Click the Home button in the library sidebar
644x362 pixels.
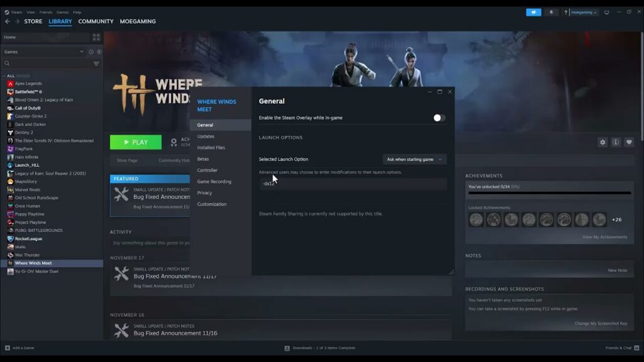(x=45, y=37)
